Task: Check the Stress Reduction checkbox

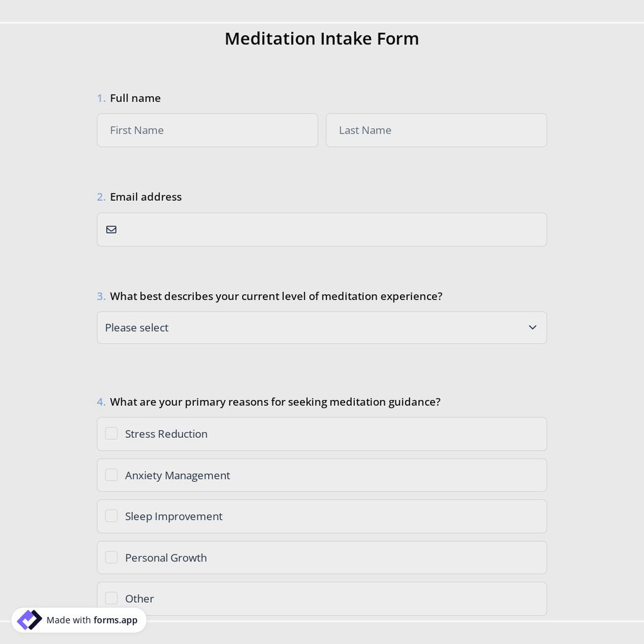Action: click(111, 433)
